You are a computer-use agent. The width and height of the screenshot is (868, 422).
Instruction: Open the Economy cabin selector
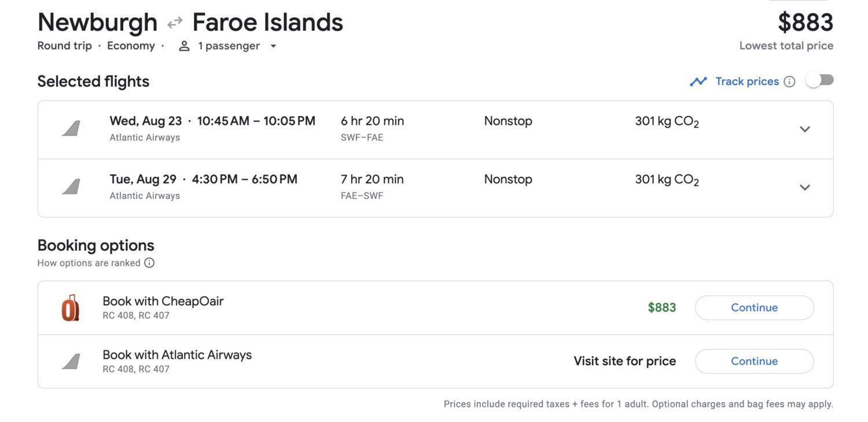coord(131,46)
